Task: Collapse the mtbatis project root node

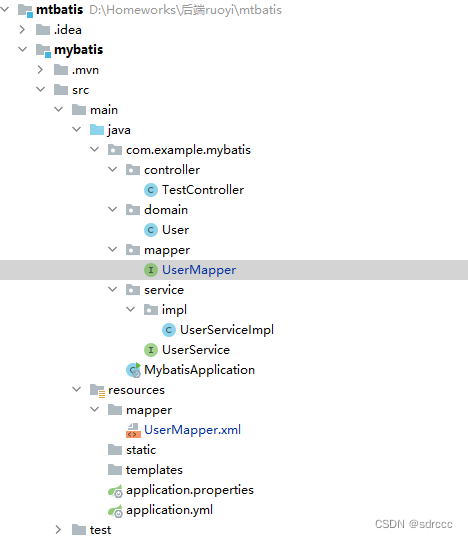Action: 5,10
